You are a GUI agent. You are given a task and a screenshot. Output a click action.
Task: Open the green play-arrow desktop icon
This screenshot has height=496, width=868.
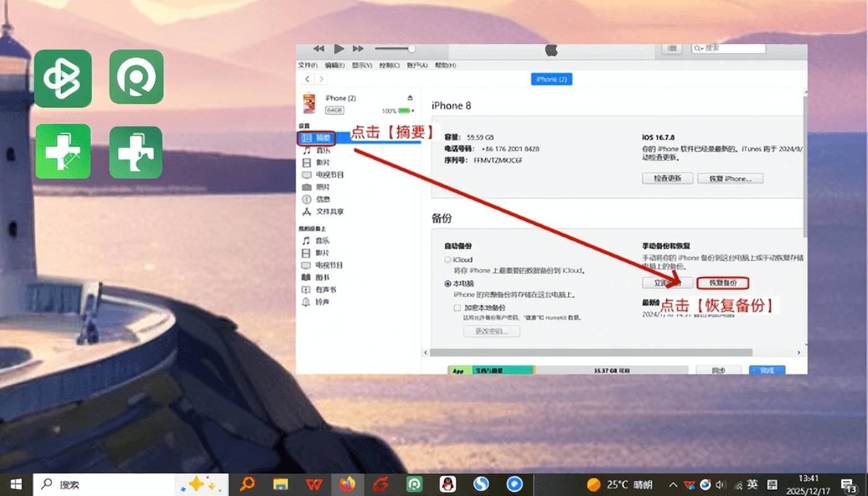pyautogui.click(x=63, y=79)
